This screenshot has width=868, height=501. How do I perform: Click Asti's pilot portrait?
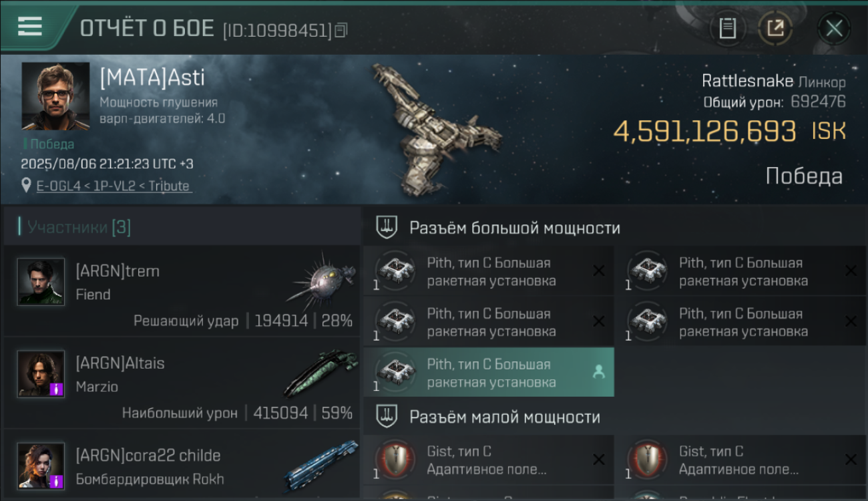pyautogui.click(x=55, y=96)
